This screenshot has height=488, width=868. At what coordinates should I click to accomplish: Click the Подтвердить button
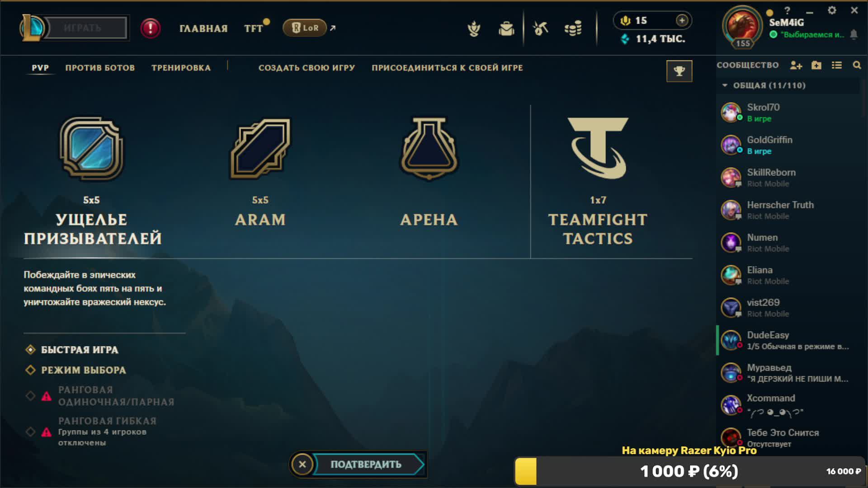pyautogui.click(x=366, y=465)
